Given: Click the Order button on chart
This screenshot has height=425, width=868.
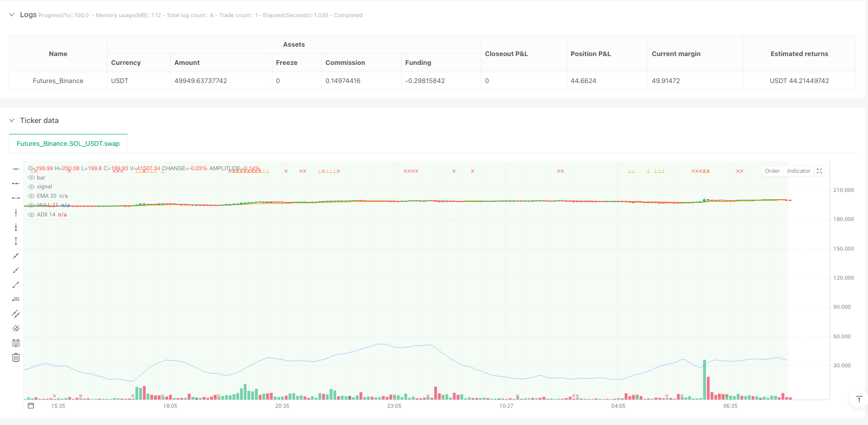Looking at the screenshot, I should tap(772, 171).
